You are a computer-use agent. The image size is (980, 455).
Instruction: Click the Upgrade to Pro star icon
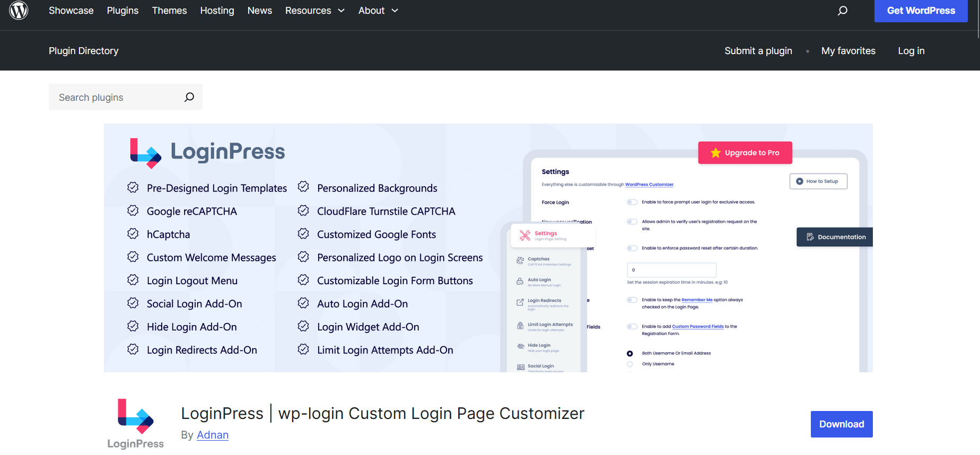pos(715,153)
